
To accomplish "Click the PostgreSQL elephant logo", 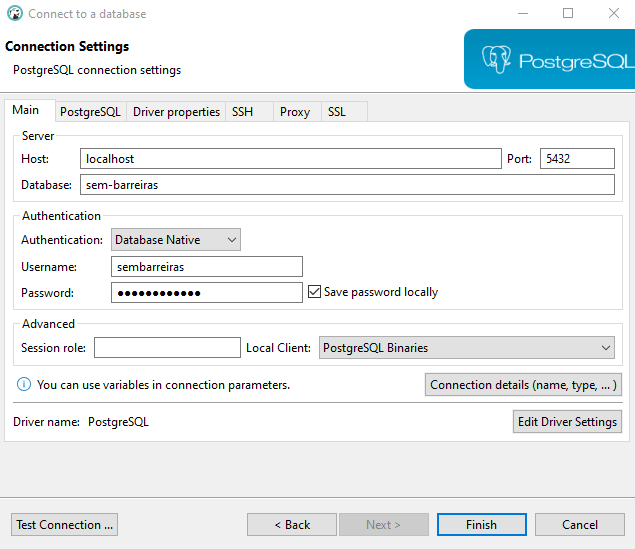I will (x=496, y=59).
